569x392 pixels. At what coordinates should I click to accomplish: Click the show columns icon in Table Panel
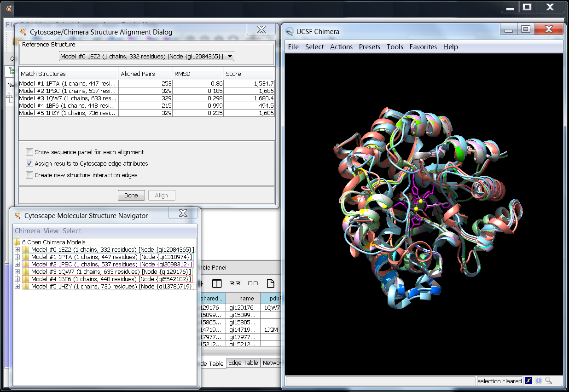point(216,283)
